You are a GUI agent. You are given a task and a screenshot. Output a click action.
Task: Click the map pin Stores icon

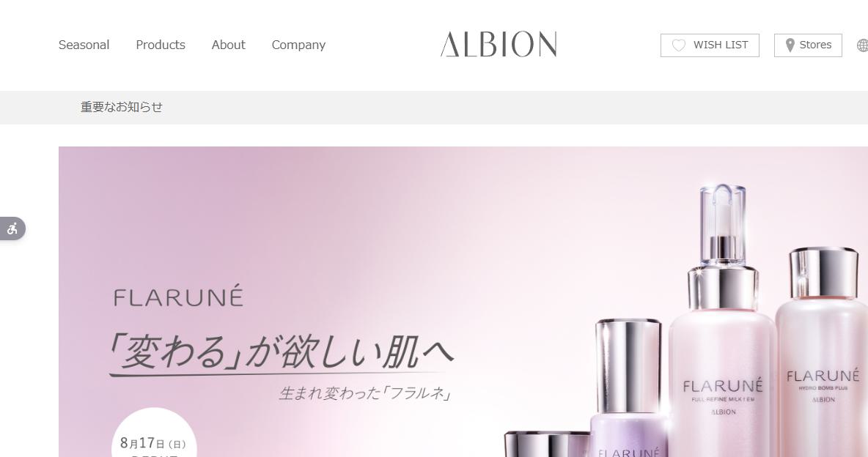click(x=790, y=45)
